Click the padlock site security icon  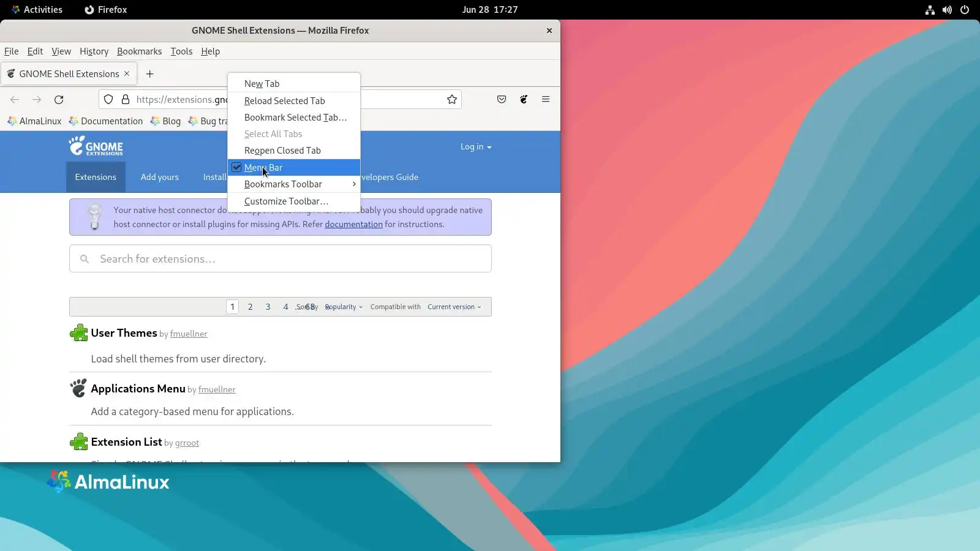point(126,100)
